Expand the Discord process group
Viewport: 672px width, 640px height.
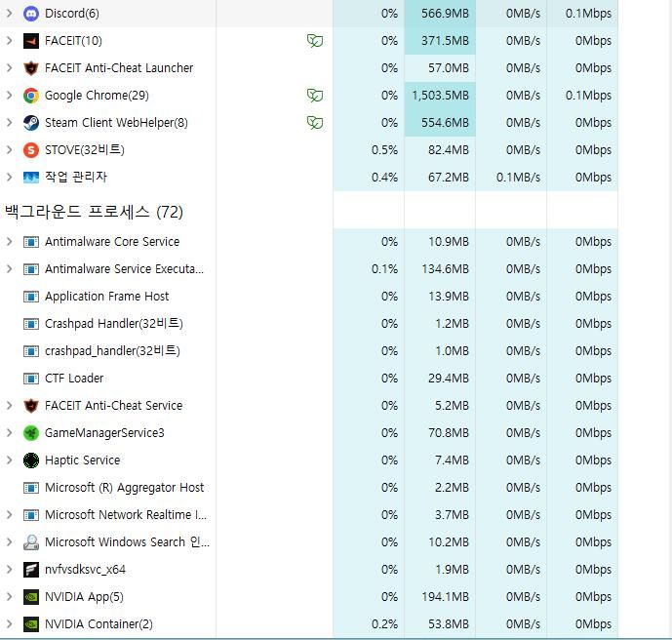coord(10,14)
